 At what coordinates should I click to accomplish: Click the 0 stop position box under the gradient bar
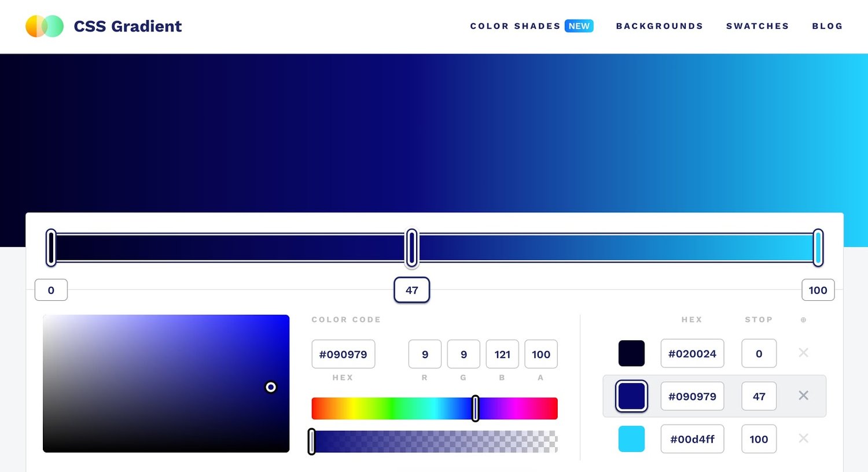pyautogui.click(x=51, y=290)
